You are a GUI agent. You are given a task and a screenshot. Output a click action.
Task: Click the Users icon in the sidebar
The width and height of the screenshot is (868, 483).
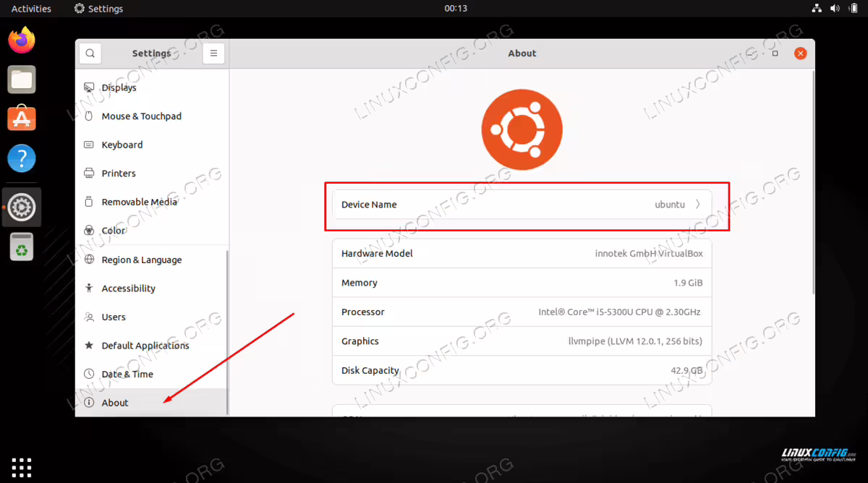[89, 317]
